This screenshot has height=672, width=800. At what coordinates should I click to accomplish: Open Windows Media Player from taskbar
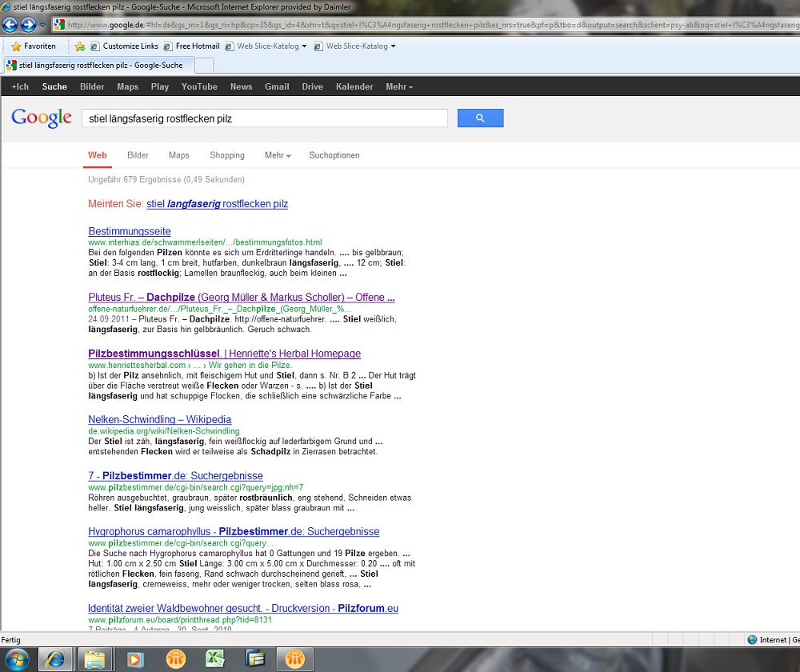point(135,658)
